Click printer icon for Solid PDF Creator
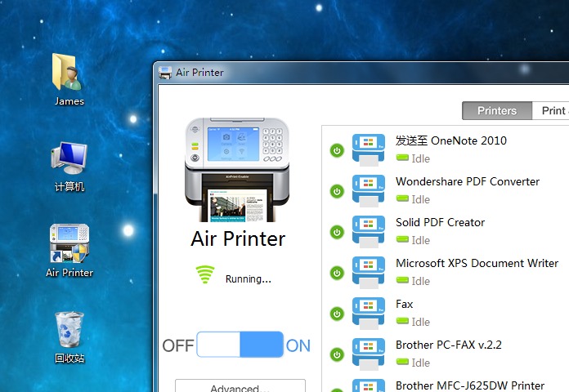 point(369,231)
